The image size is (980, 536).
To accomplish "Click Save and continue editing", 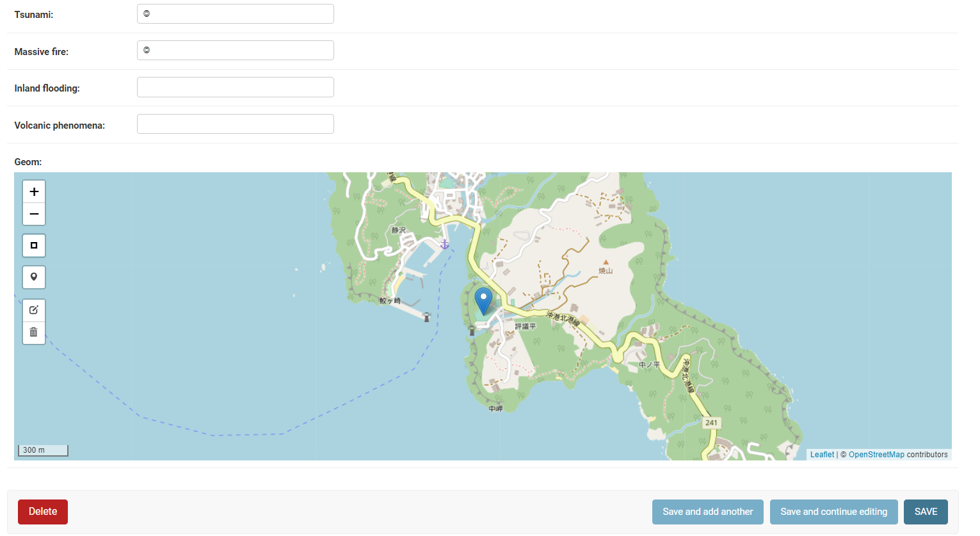I will click(x=833, y=512).
